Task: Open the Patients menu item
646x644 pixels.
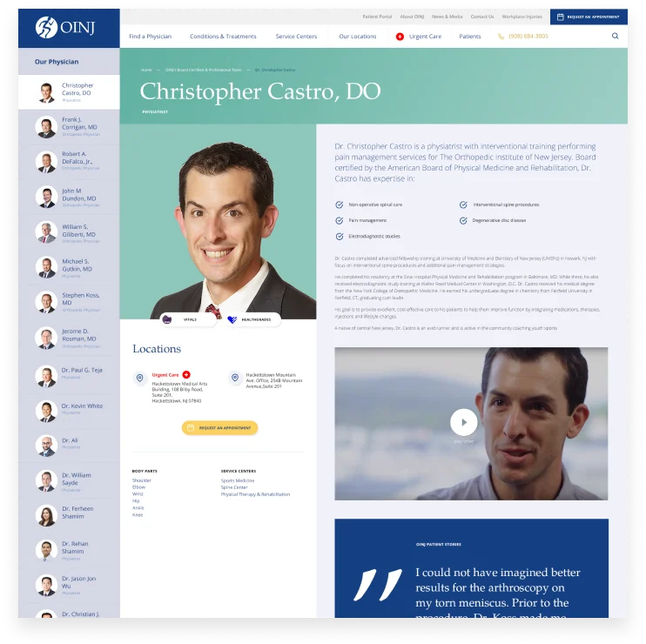Action: point(469,37)
